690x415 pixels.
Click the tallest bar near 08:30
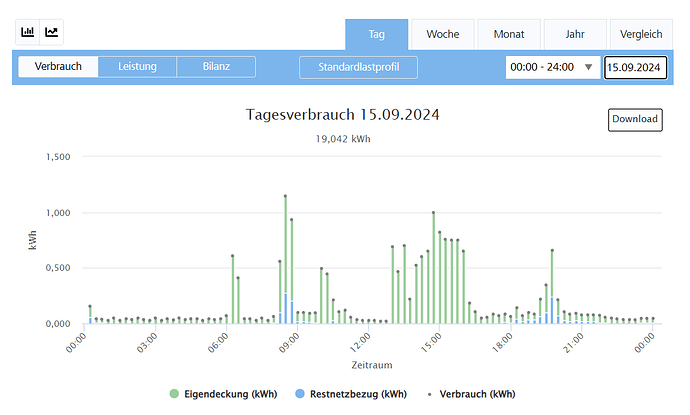pos(286,260)
